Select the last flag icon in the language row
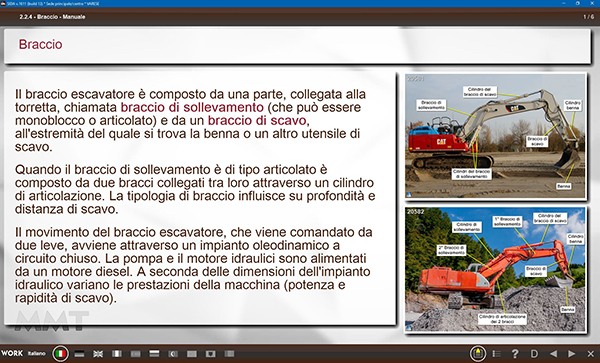Viewport: 600px width, 363px height. tap(229, 354)
